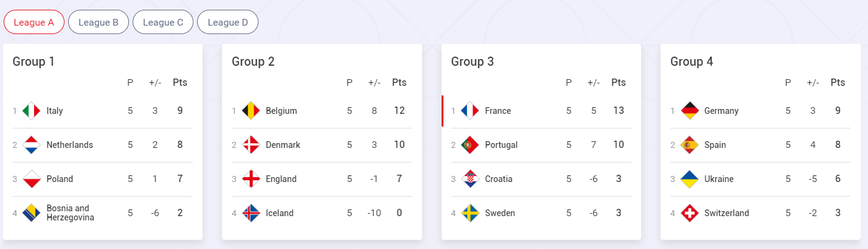Click the Croatia team name
Image resolution: width=868 pixels, height=249 pixels.
[x=498, y=179]
